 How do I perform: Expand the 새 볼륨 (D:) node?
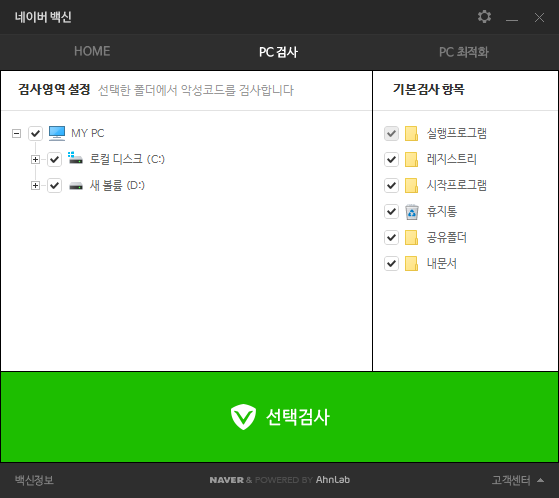tap(35, 185)
